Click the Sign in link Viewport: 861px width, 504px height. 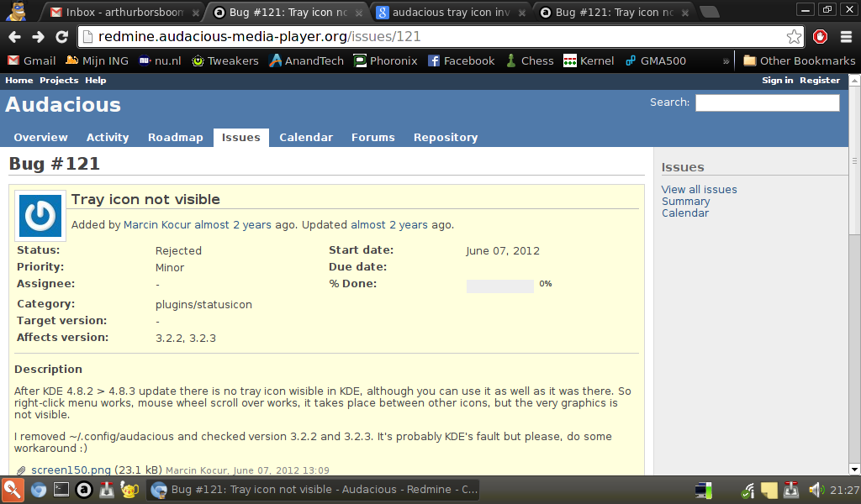coord(778,81)
